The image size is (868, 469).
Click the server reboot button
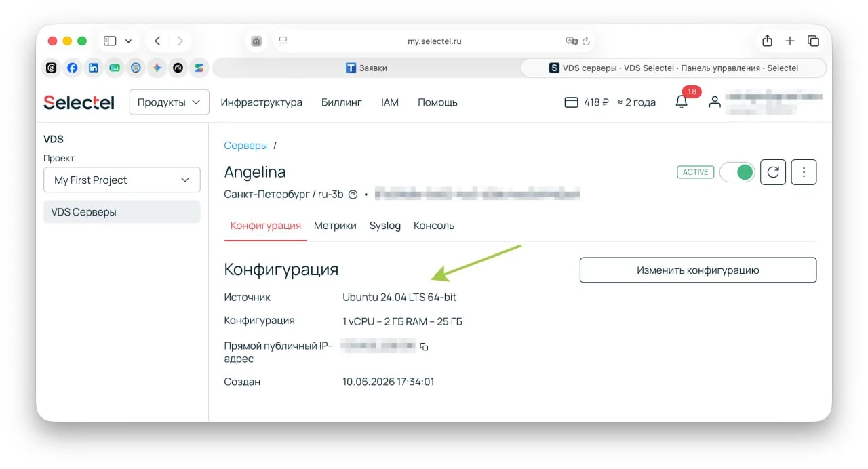(773, 172)
